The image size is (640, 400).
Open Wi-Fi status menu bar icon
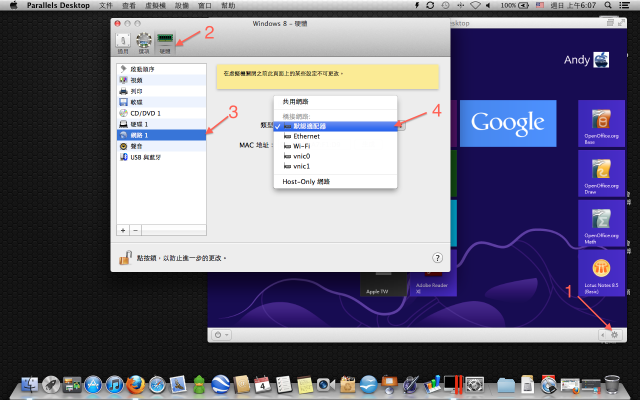pos(475,5)
